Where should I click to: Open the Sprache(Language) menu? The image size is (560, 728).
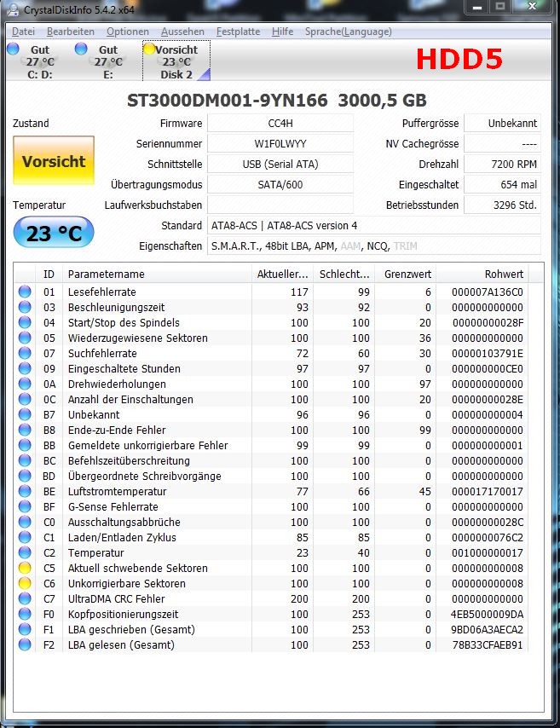pyautogui.click(x=349, y=32)
